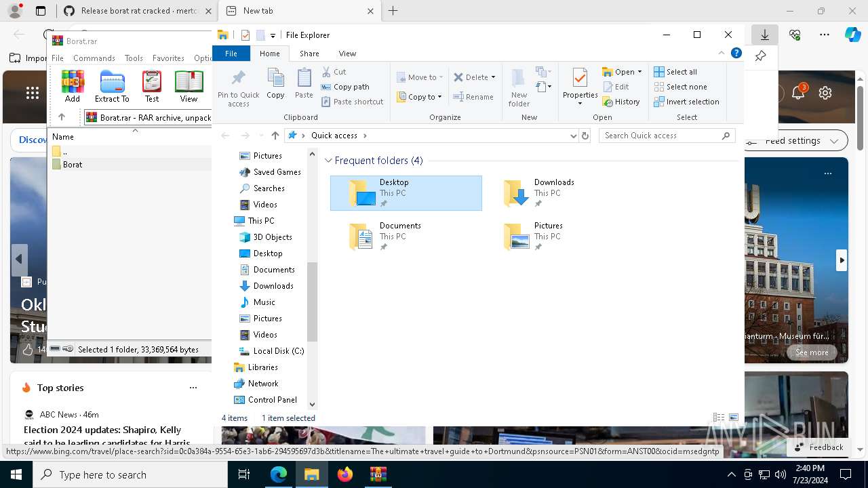Click WinRAR Extract To icon
This screenshot has width=868, height=488.
coord(112,86)
